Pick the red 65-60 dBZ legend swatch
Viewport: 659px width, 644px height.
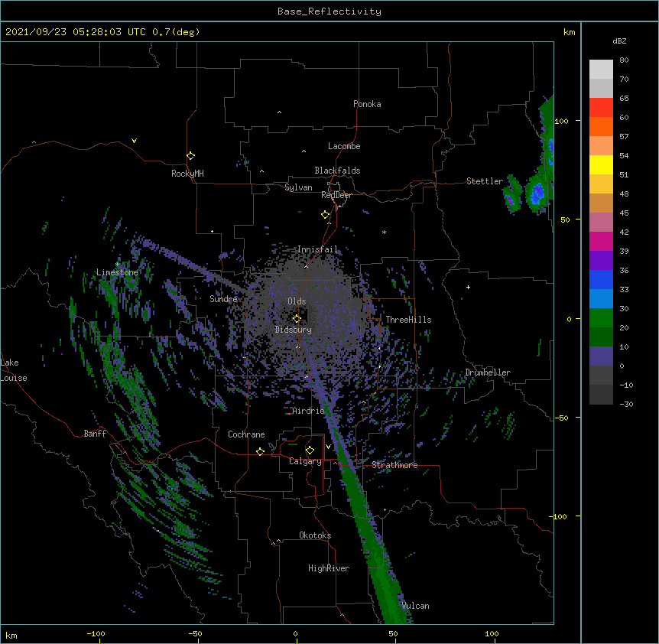point(601,108)
